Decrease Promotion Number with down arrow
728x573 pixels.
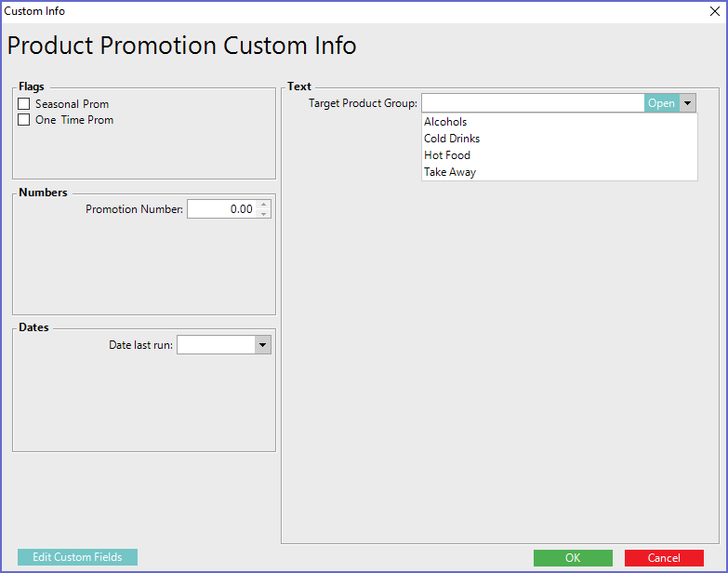(x=264, y=214)
